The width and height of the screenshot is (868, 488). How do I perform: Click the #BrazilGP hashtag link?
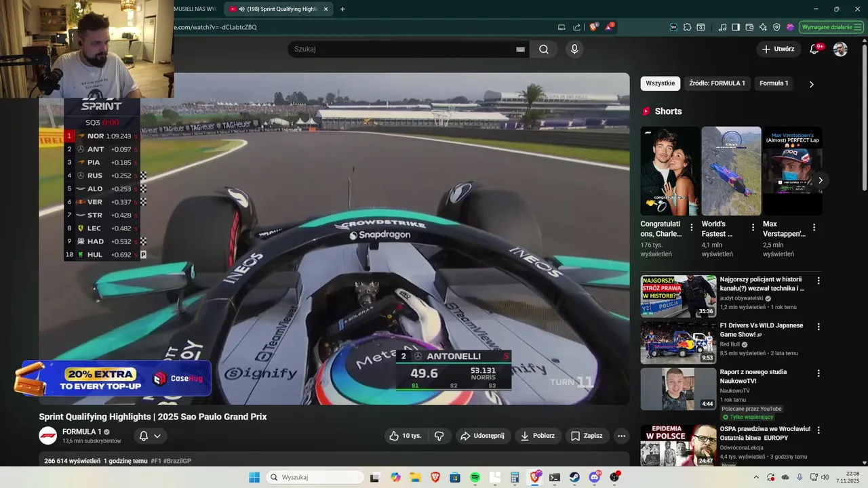point(177,461)
